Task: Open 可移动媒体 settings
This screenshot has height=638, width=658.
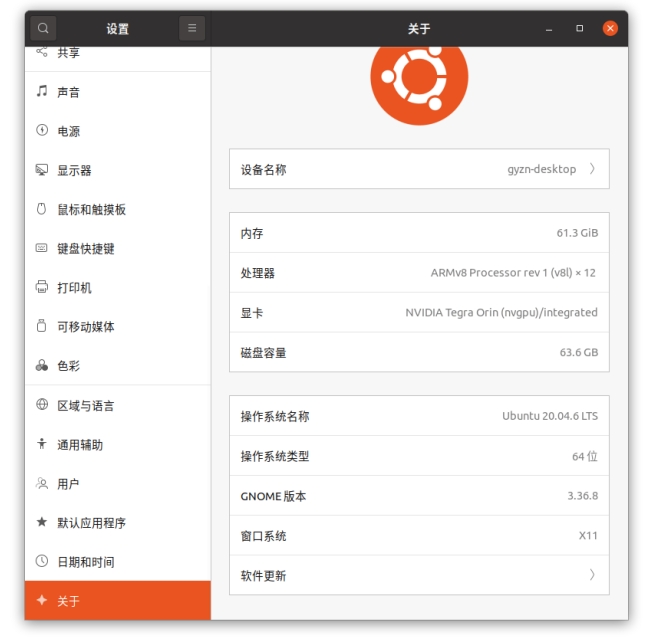Action: pos(118,327)
